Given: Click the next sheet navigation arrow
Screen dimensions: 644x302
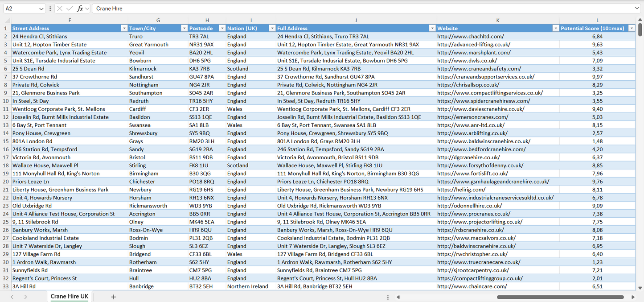Looking at the screenshot, I should pyautogui.click(x=25, y=297).
